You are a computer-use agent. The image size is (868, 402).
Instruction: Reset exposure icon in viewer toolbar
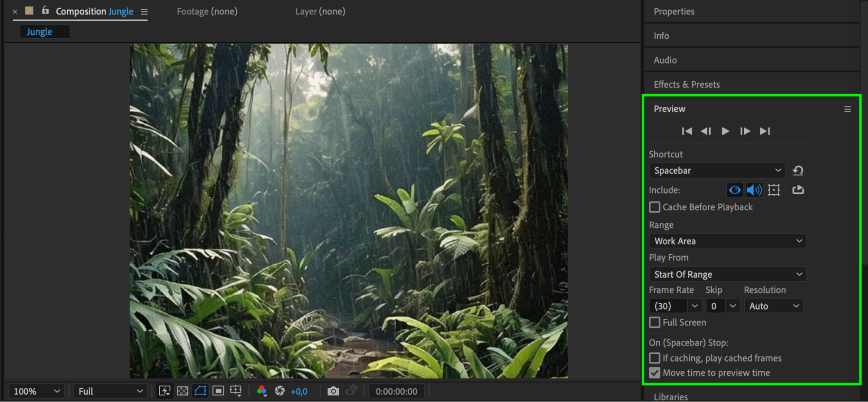(280, 391)
